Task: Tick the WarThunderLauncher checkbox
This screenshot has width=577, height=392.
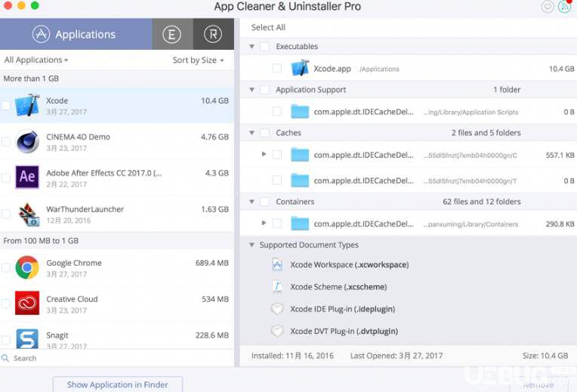Action: pyautogui.click(x=6, y=214)
